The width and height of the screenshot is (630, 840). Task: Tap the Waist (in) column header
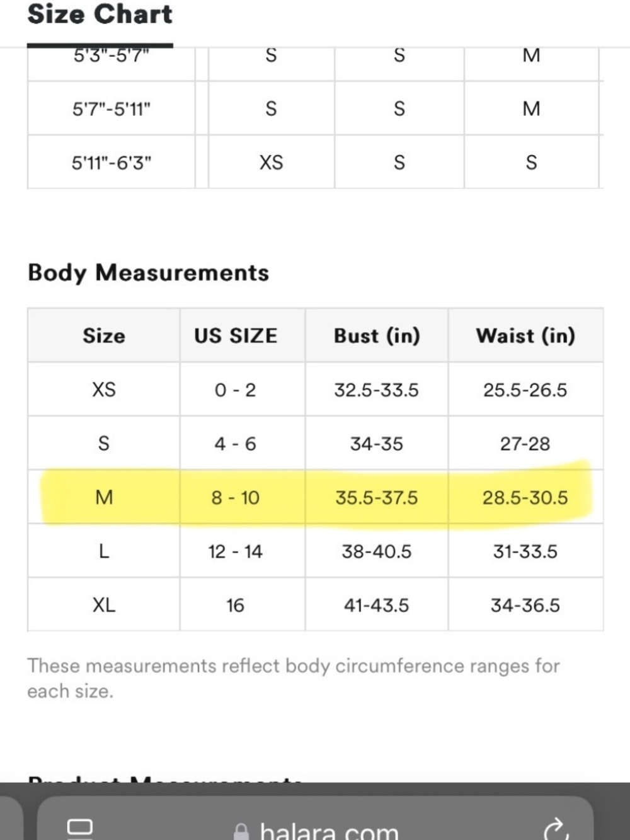pyautogui.click(x=525, y=335)
